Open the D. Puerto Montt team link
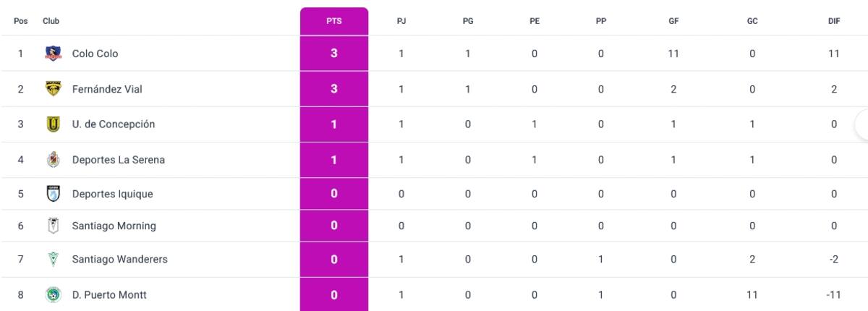 coord(110,294)
